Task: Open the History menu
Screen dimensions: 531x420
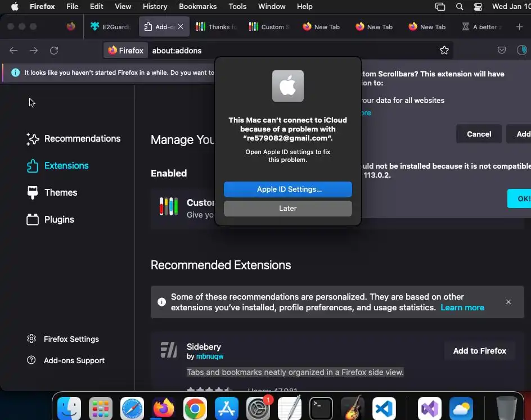Action: coord(155,6)
